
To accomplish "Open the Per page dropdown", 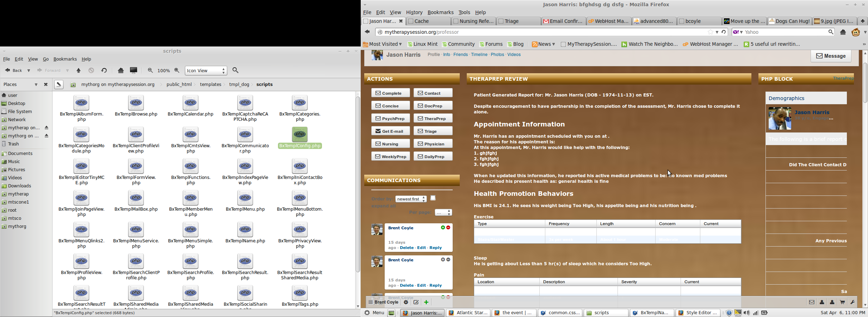I will pyautogui.click(x=444, y=212).
